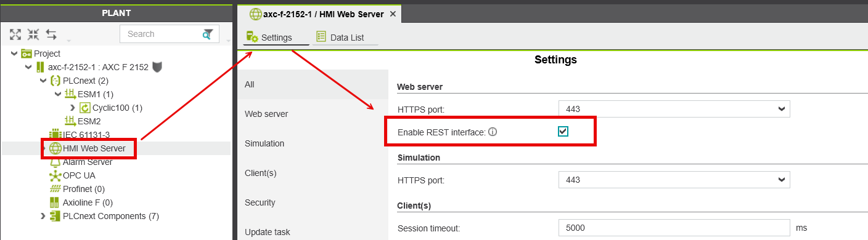Click the Data List tab icon
868x240 pixels.
(x=322, y=37)
